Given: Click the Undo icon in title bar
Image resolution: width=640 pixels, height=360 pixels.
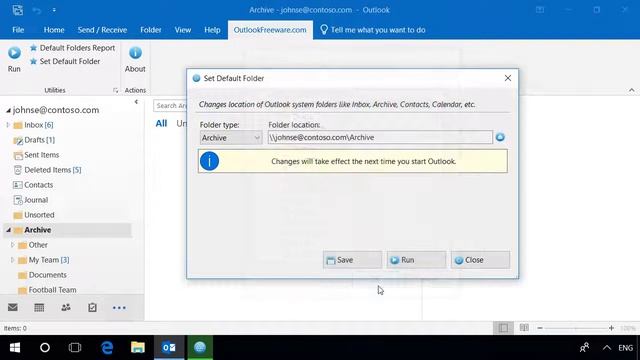Looking at the screenshot, I should 37,10.
